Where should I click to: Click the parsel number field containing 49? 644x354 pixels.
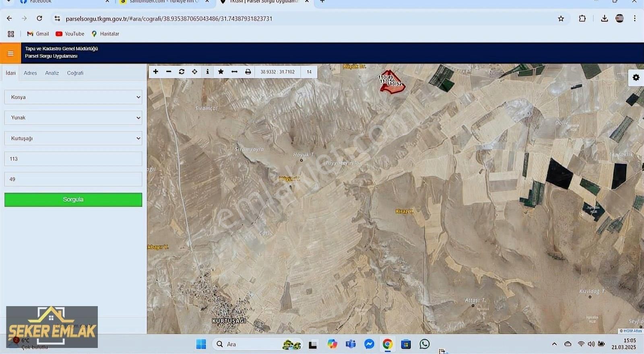[73, 179]
